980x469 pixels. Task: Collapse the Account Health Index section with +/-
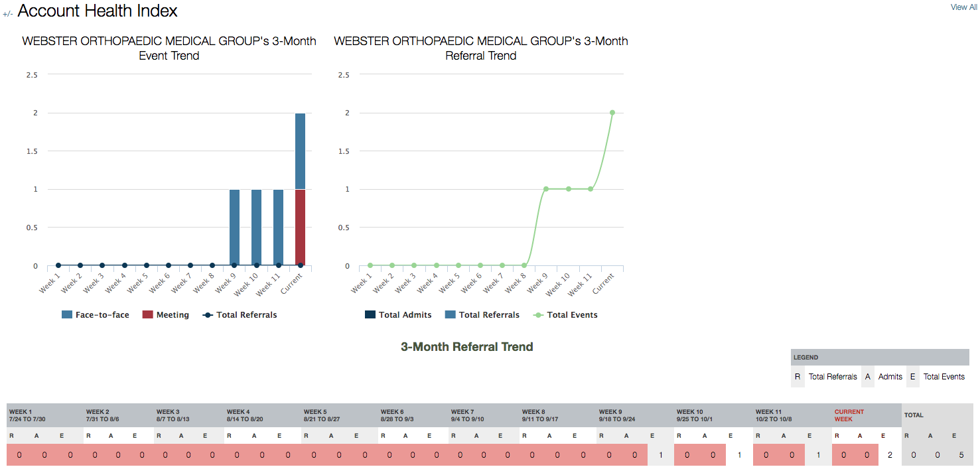(8, 13)
